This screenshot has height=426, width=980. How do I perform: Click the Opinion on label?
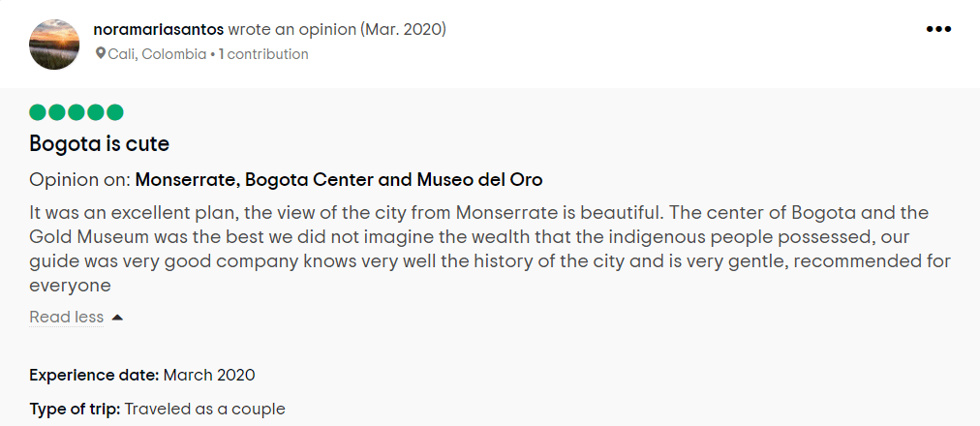(x=80, y=180)
